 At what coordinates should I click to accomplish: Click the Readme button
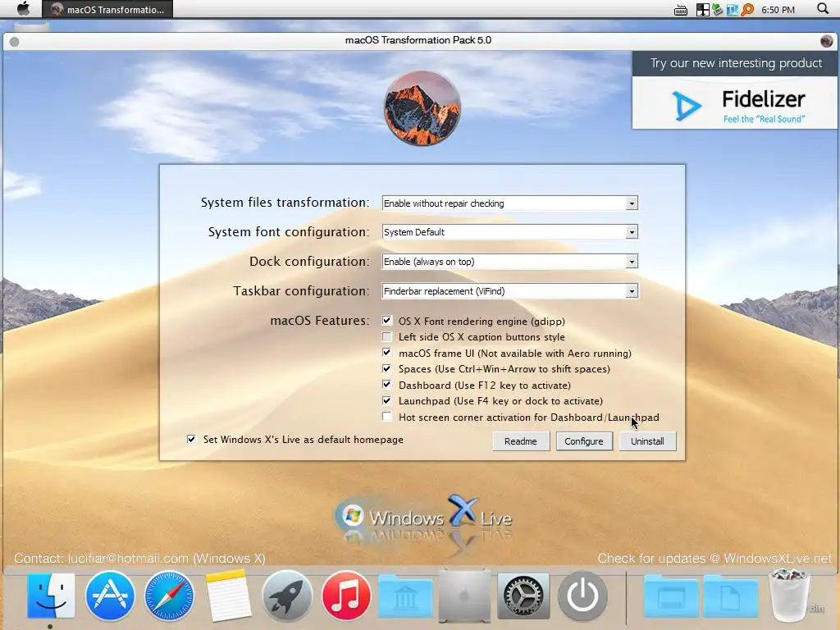521,441
